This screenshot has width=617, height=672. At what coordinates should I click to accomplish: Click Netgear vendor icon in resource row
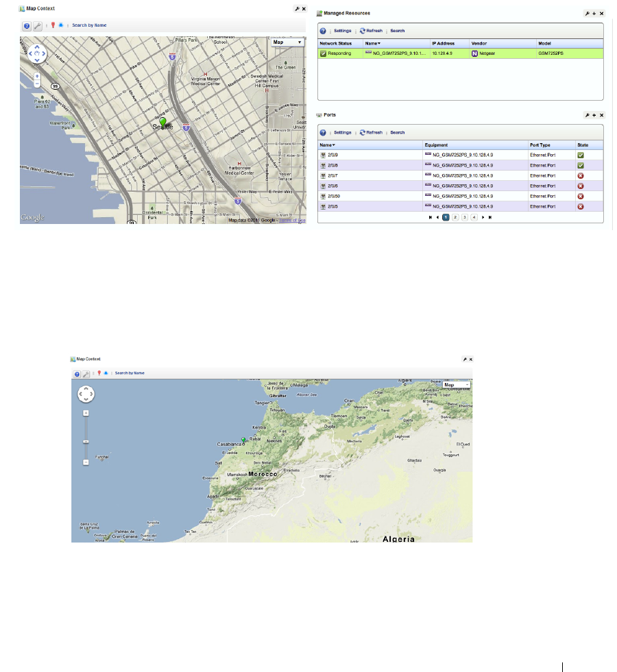click(x=474, y=53)
